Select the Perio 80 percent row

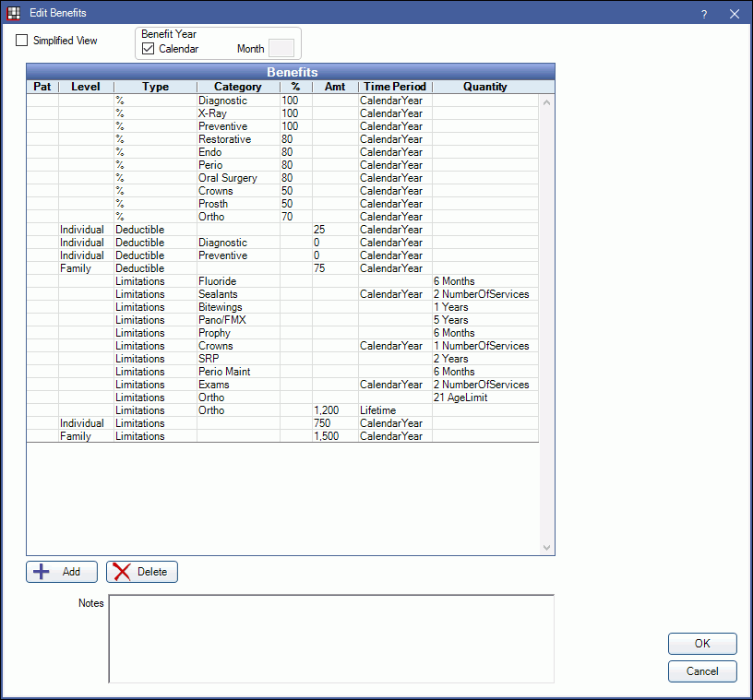tap(282, 165)
